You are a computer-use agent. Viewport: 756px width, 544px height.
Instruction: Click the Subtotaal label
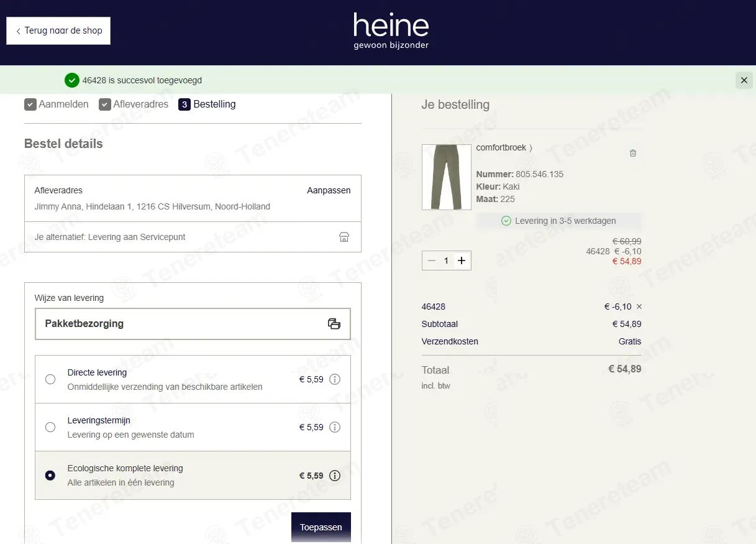tap(440, 324)
